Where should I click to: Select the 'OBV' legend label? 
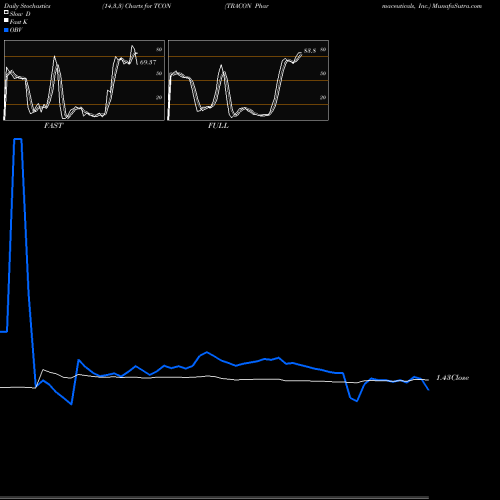pyautogui.click(x=16, y=30)
